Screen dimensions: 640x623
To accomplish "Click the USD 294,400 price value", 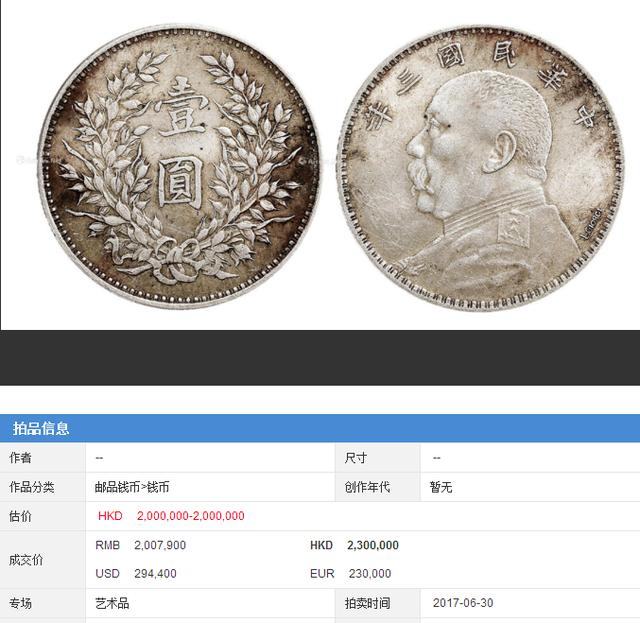I will (x=136, y=574).
